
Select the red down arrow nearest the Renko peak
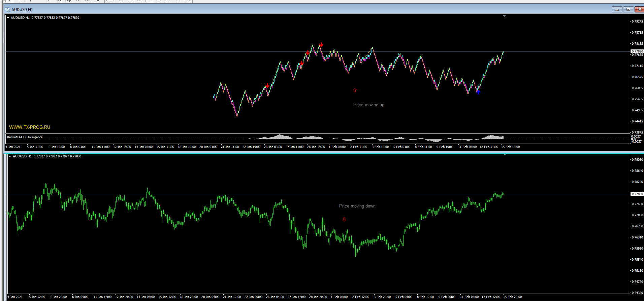[x=321, y=44]
